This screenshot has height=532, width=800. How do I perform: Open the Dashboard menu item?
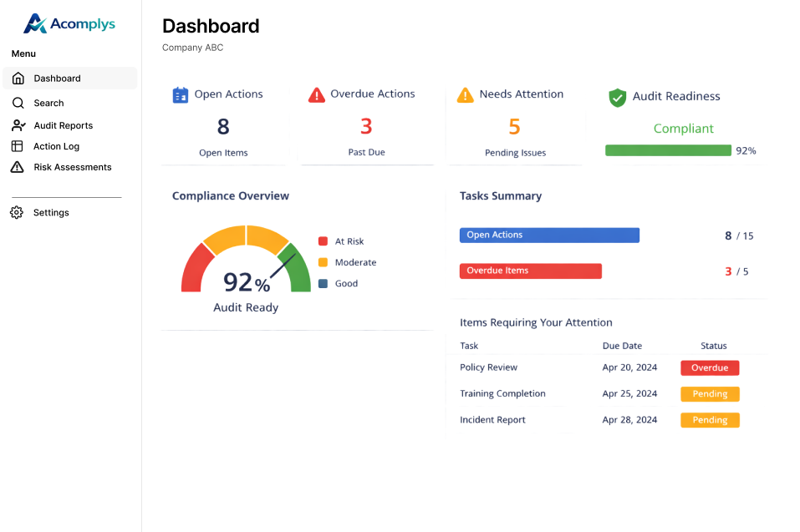(70, 78)
